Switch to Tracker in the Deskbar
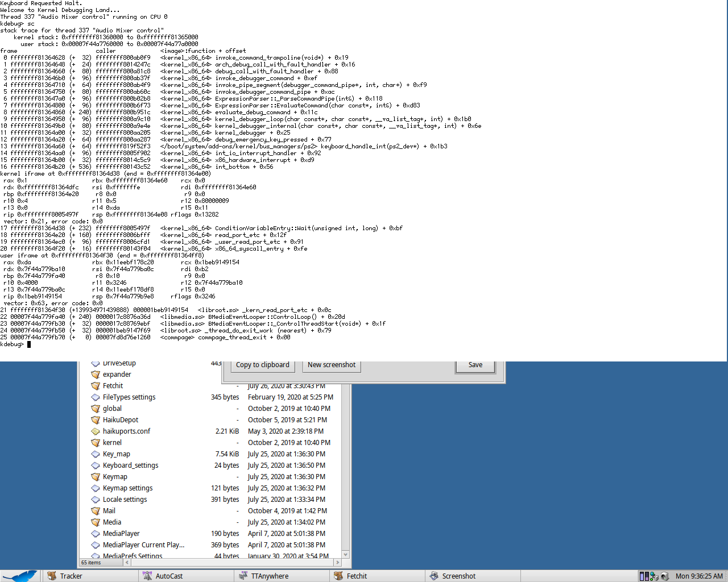The height and width of the screenshot is (582, 728). (x=71, y=576)
